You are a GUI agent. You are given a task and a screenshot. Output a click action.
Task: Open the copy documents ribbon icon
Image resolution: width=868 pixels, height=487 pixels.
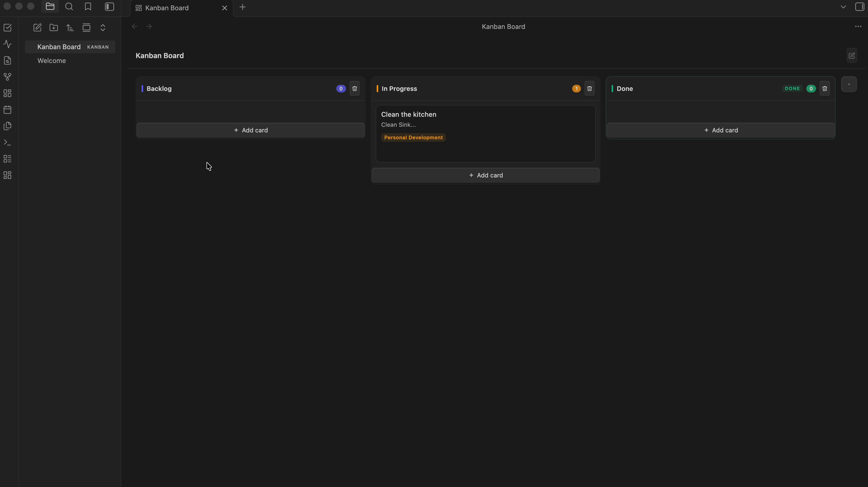7,126
